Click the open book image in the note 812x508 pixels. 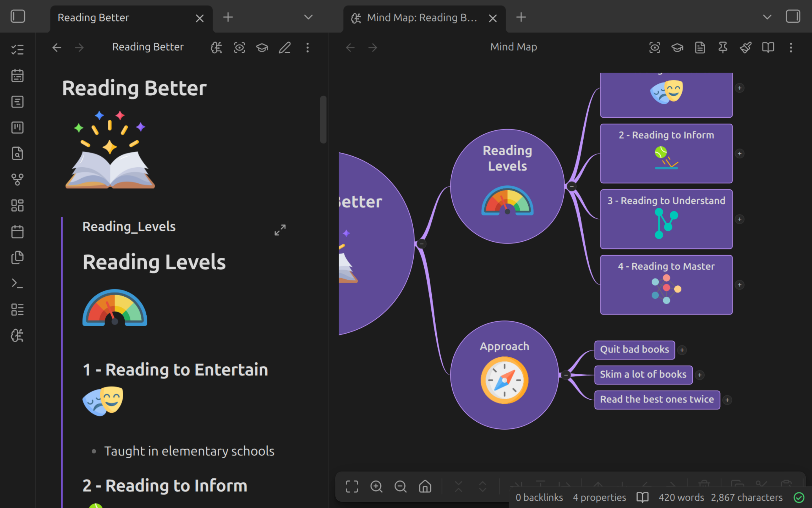[x=110, y=149]
